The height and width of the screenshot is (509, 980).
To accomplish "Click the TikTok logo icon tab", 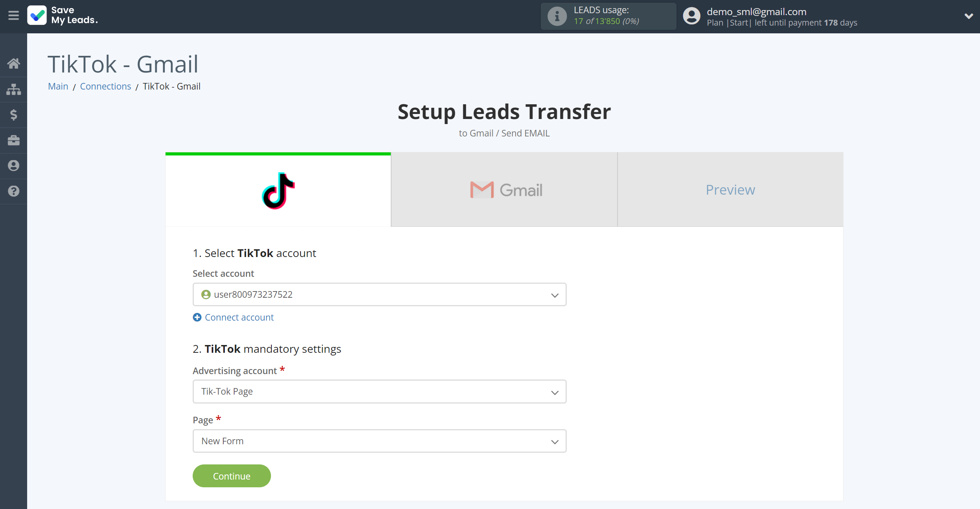I will point(279,190).
